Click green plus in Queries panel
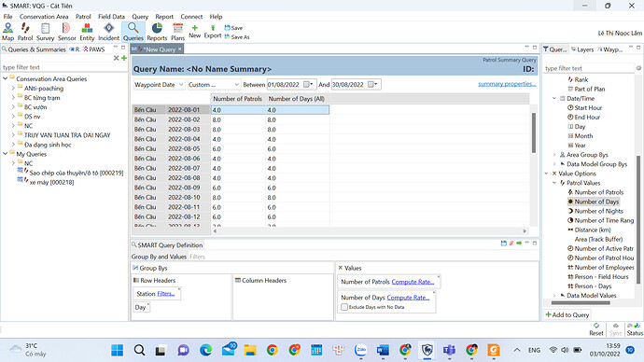 (124, 58)
